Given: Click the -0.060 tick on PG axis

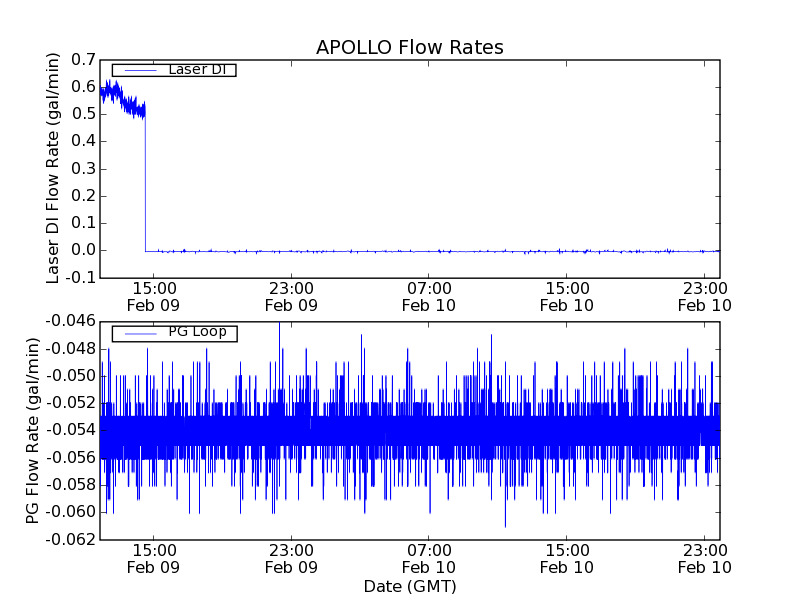Looking at the screenshot, I should 71,512.
